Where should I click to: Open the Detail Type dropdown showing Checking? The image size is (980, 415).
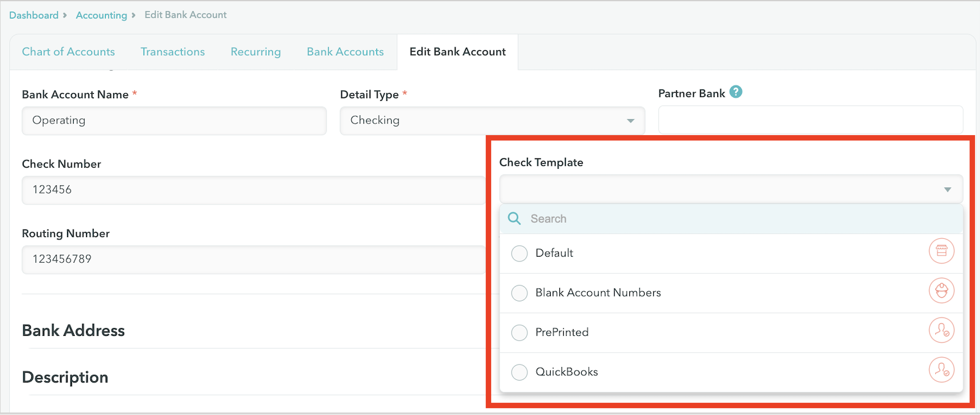click(x=492, y=121)
